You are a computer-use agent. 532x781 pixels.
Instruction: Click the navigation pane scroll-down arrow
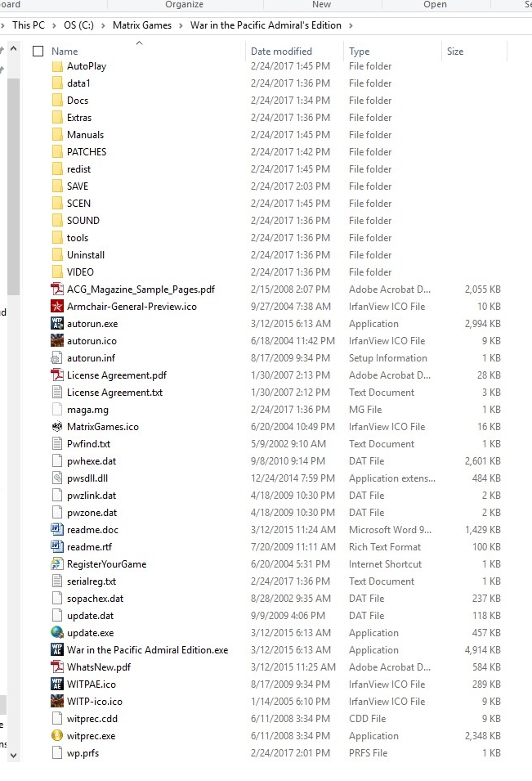(x=13, y=756)
